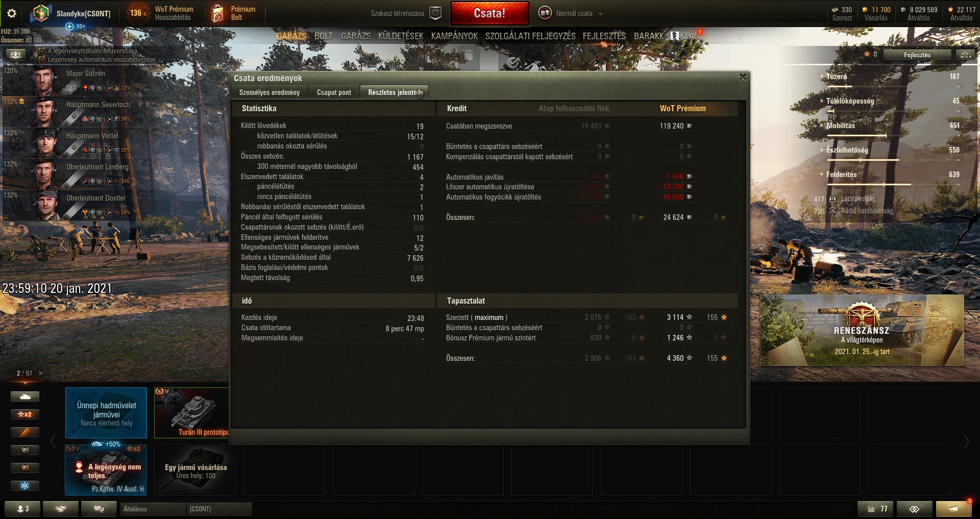The image size is (980, 519).
Task: Click the Fejlesztés button
Action: [917, 55]
